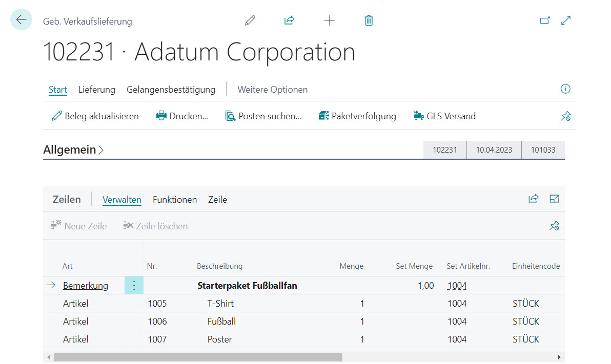The height and width of the screenshot is (364, 611).
Task: Click Art cell Artikel in Poster row
Action: tap(75, 339)
